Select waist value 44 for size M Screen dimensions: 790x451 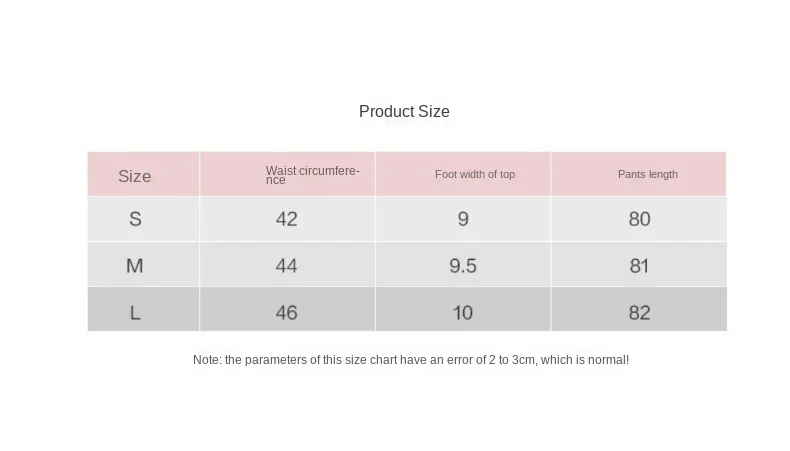[287, 266]
